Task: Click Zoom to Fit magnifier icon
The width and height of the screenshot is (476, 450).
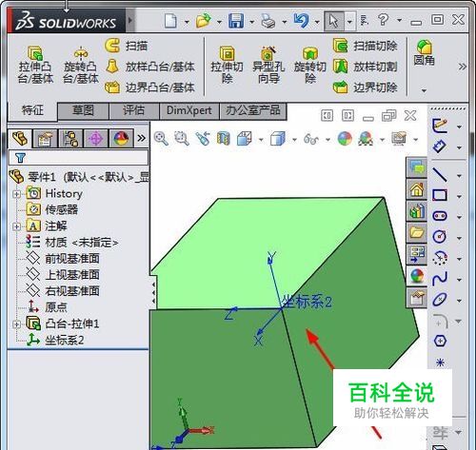Action: pyautogui.click(x=161, y=139)
